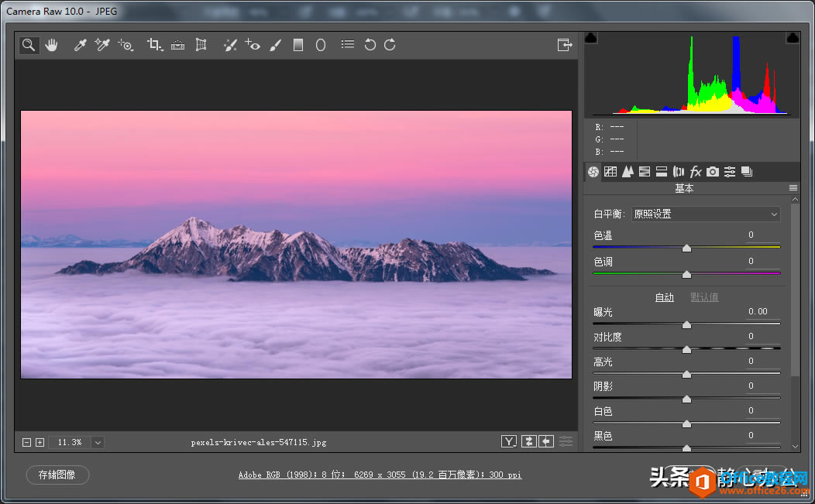Zoom out with the minus button
The image size is (815, 504).
26,442
